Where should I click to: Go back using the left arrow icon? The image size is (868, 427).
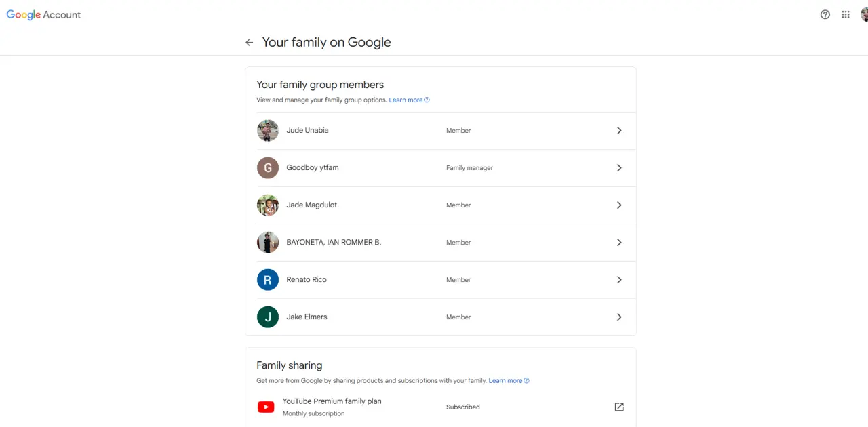[x=250, y=42]
